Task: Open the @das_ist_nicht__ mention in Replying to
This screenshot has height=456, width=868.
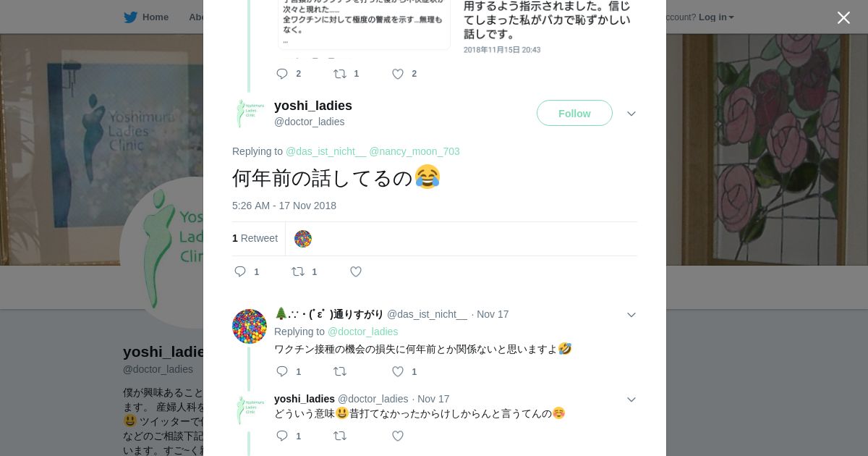Action: pos(326,151)
